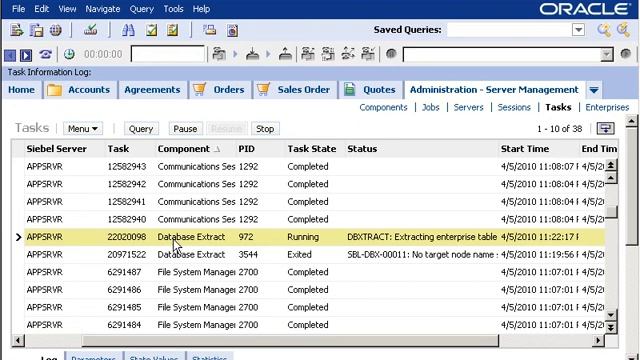Click the accept work item inbox-arrow-down icon

[x=253, y=54]
